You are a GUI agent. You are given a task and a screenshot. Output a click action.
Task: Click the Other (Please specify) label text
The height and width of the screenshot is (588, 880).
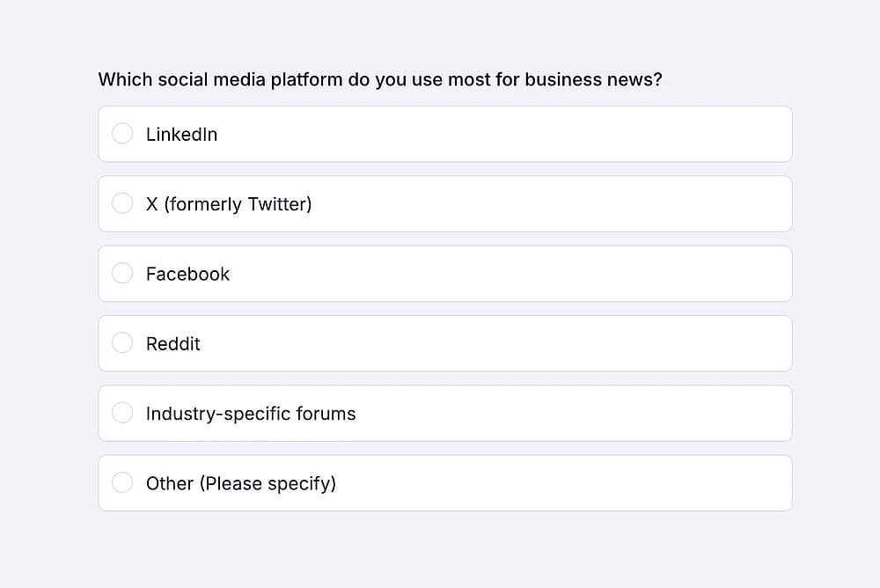241,483
